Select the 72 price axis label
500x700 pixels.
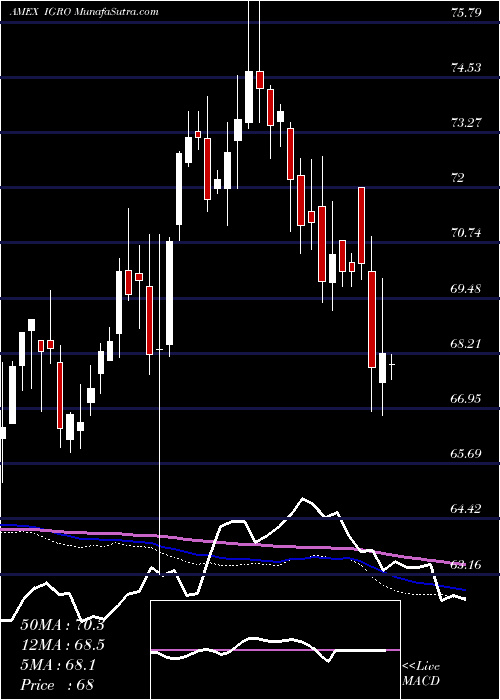[458, 178]
